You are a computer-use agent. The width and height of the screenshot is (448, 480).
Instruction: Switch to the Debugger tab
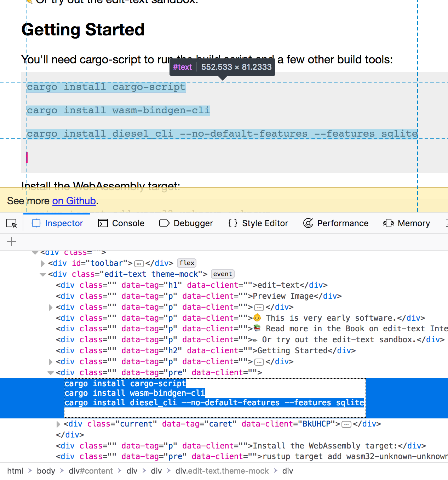pos(186,223)
